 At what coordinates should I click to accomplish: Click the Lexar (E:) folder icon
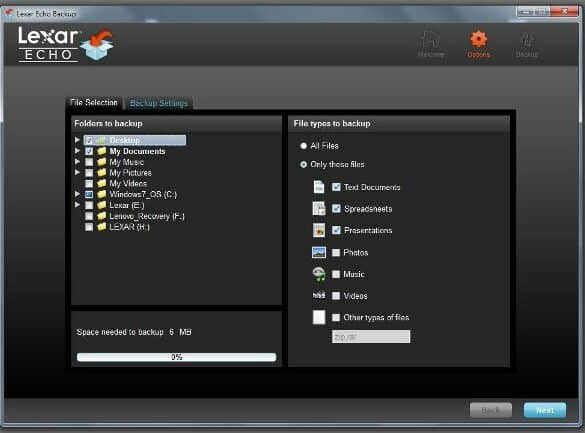click(101, 205)
